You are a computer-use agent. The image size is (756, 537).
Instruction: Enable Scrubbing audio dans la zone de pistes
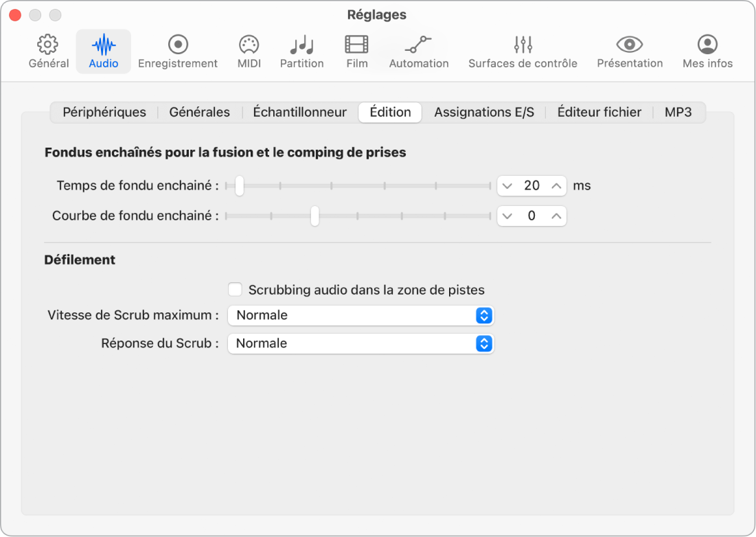click(x=235, y=289)
